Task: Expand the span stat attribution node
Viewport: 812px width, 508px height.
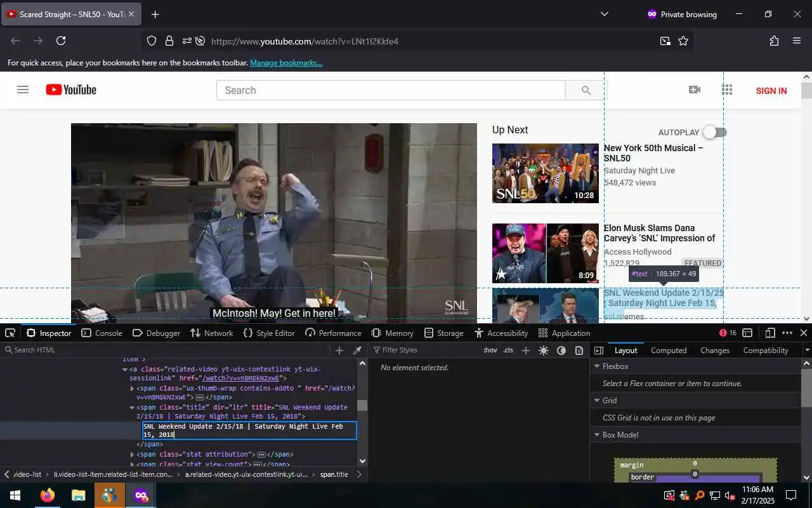Action: [x=132, y=454]
